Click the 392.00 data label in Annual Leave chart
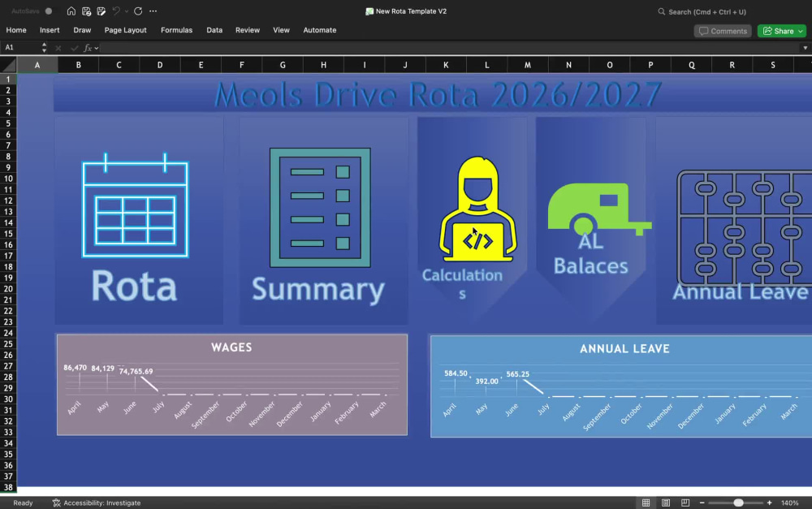This screenshot has width=812, height=509. [x=486, y=381]
